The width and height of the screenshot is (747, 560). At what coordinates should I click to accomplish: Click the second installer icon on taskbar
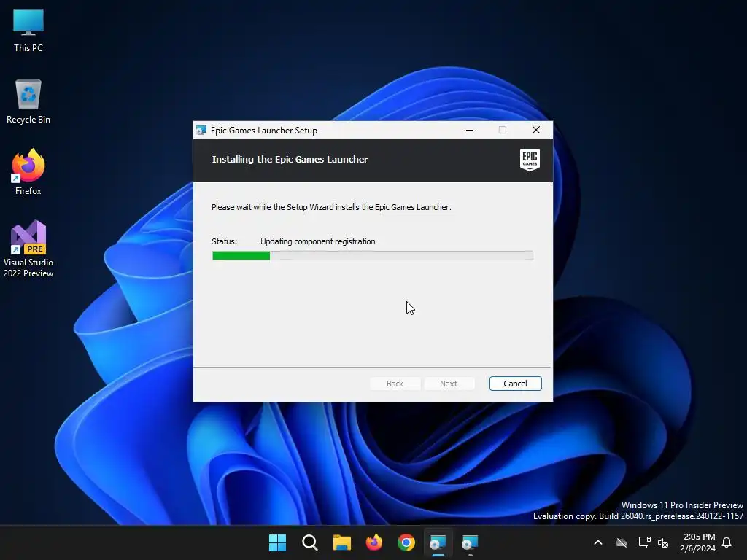(x=470, y=542)
